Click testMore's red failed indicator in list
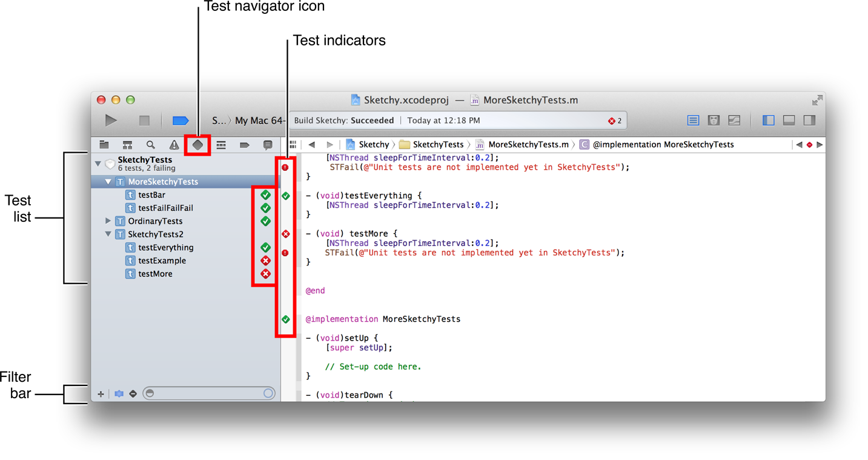The width and height of the screenshot is (868, 460). coord(265,274)
